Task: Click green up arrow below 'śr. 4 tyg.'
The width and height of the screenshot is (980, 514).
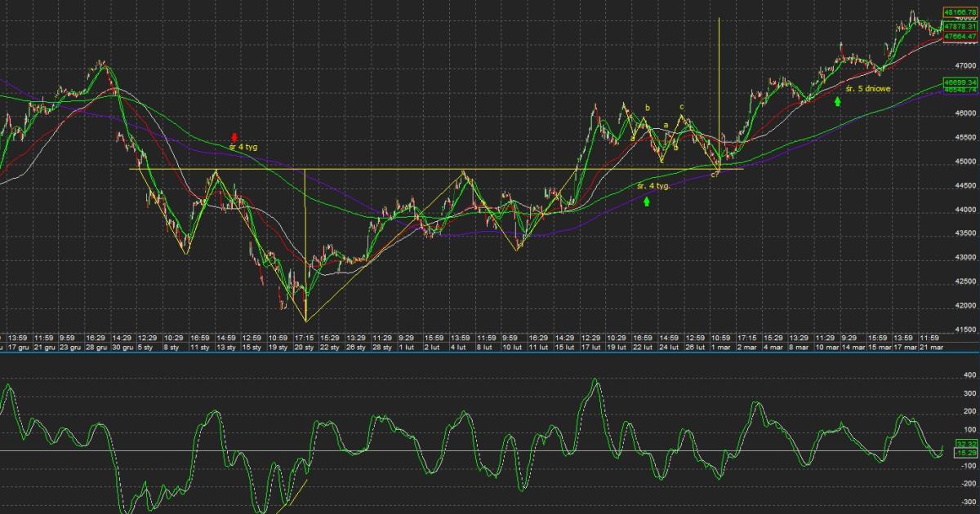Action: pos(647,201)
